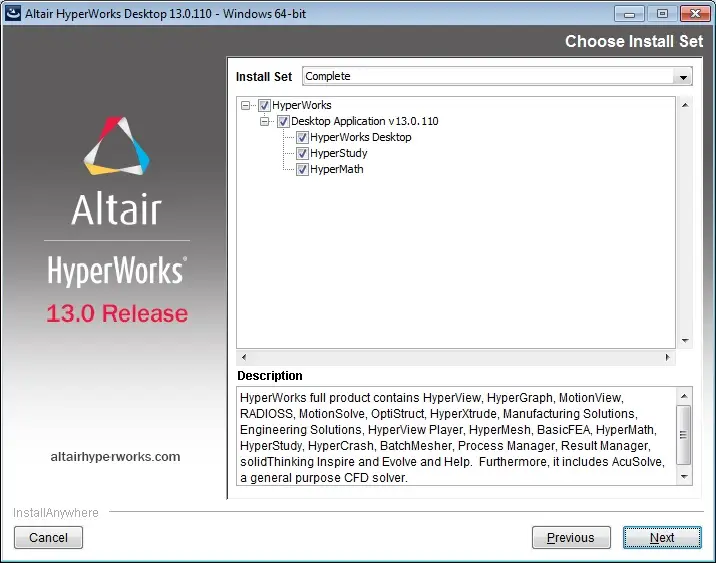The width and height of the screenshot is (716, 563).
Task: Toggle the HyperWorks root checkbox
Action: [x=264, y=105]
